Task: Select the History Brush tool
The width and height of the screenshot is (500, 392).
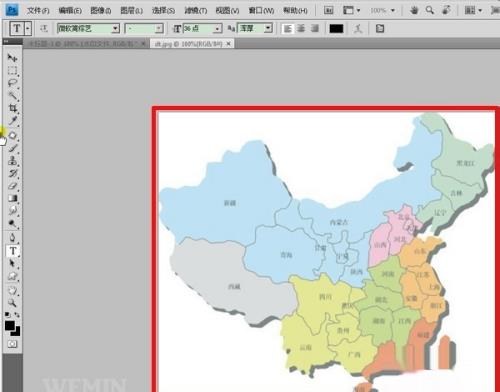Action: click(12, 173)
